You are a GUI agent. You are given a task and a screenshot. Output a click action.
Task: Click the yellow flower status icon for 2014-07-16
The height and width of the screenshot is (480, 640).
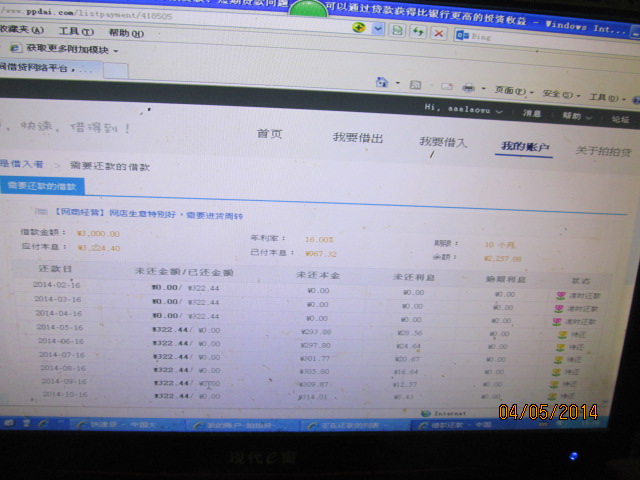558,360
